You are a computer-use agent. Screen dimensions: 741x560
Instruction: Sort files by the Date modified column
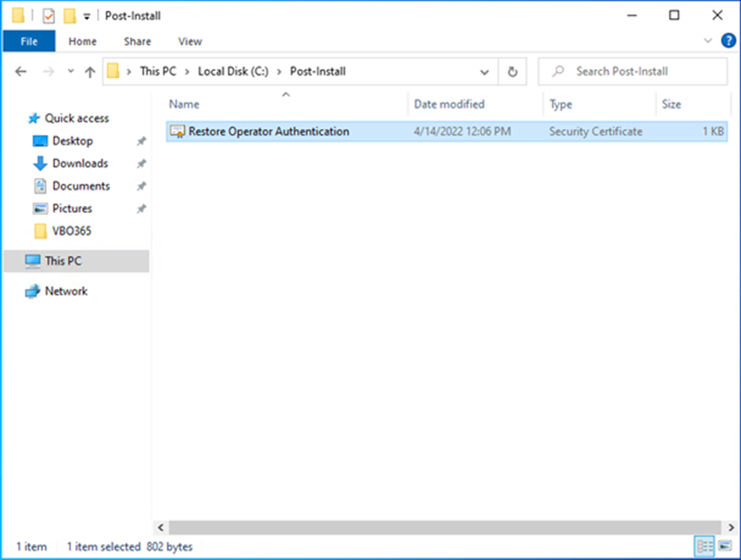click(x=449, y=104)
